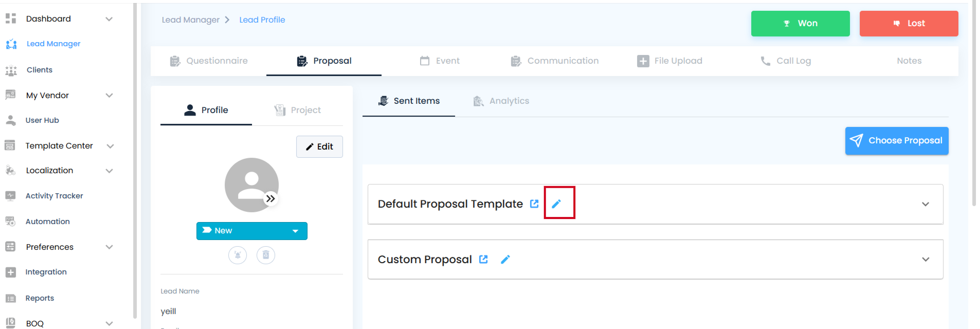Click the trash delete icon under status
The width and height of the screenshot is (980, 329).
266,255
